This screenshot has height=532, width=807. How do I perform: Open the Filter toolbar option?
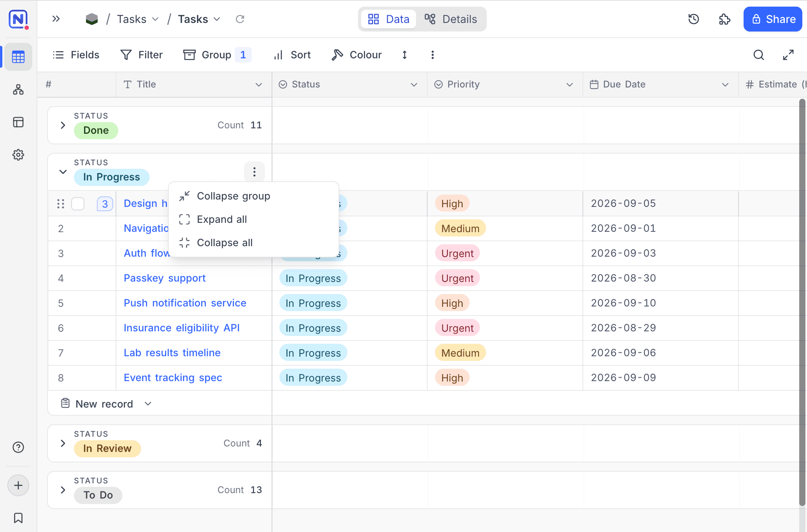[x=141, y=55]
